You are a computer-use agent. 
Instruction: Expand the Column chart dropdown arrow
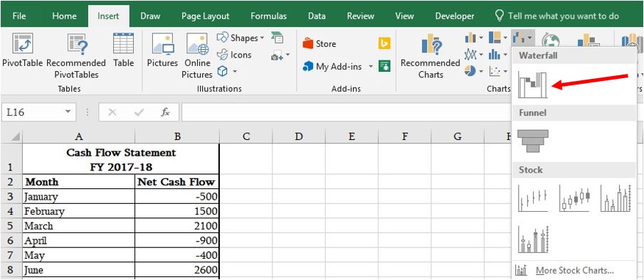click(480, 38)
